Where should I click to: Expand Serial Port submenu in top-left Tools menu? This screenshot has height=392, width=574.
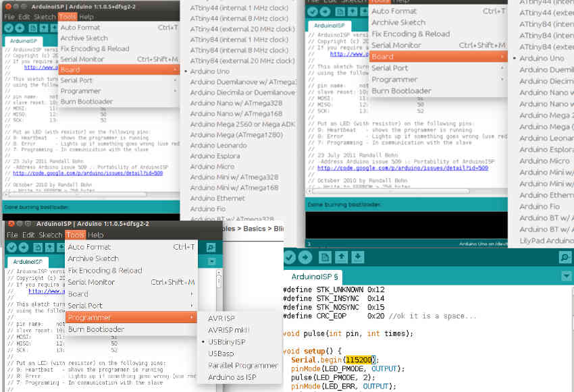pos(119,80)
